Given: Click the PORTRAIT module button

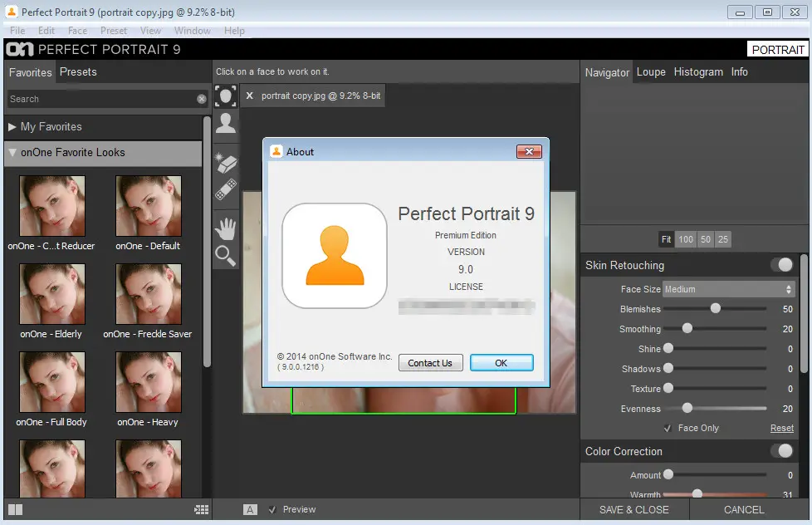Looking at the screenshot, I should [777, 49].
